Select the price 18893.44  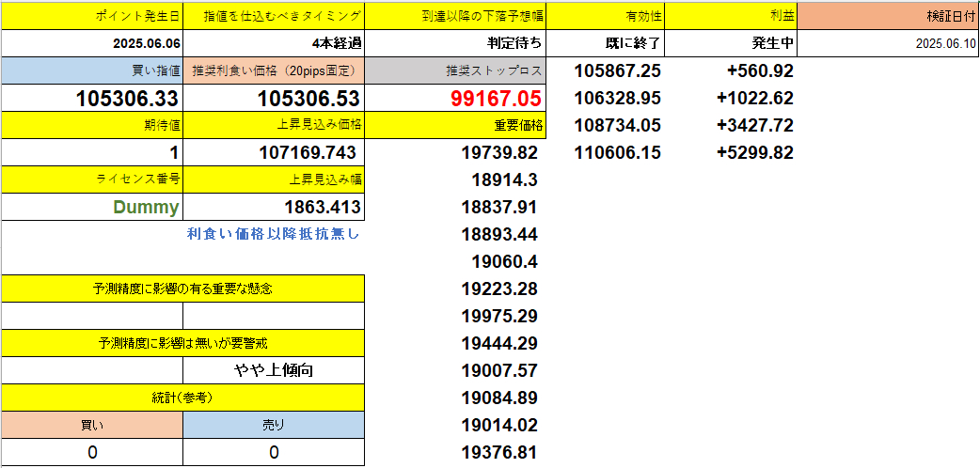point(499,234)
